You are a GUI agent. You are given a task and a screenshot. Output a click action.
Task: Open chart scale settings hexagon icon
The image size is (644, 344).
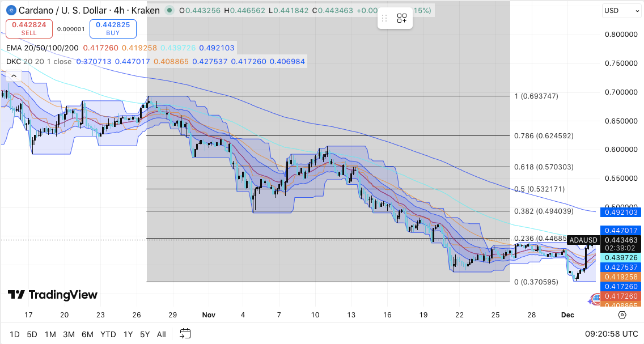click(x=622, y=315)
